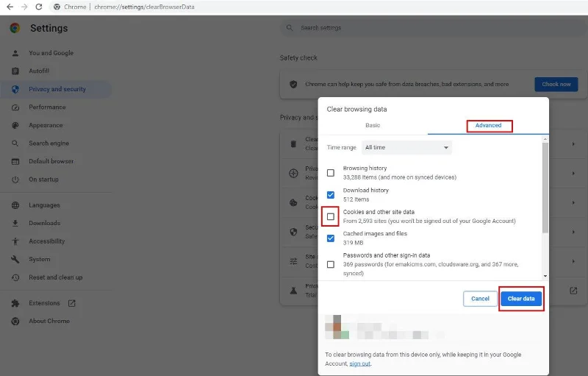Click the Appearance palette icon
Viewport: 588px width, 376px height.
[x=15, y=125]
